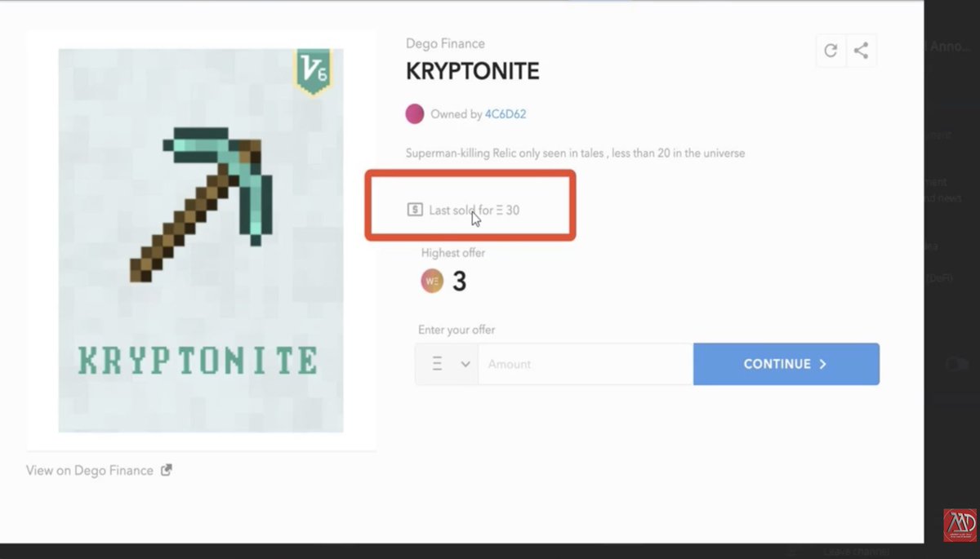
Task: Click the external link icon beside Dego Finance
Action: click(x=167, y=470)
